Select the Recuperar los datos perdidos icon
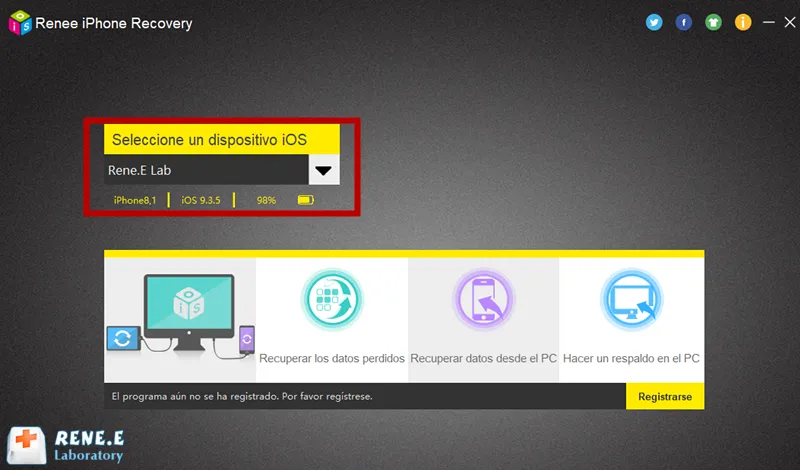 coord(332,300)
